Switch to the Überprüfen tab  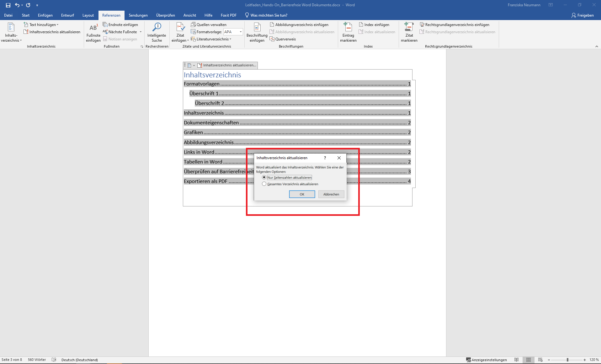[x=165, y=15]
